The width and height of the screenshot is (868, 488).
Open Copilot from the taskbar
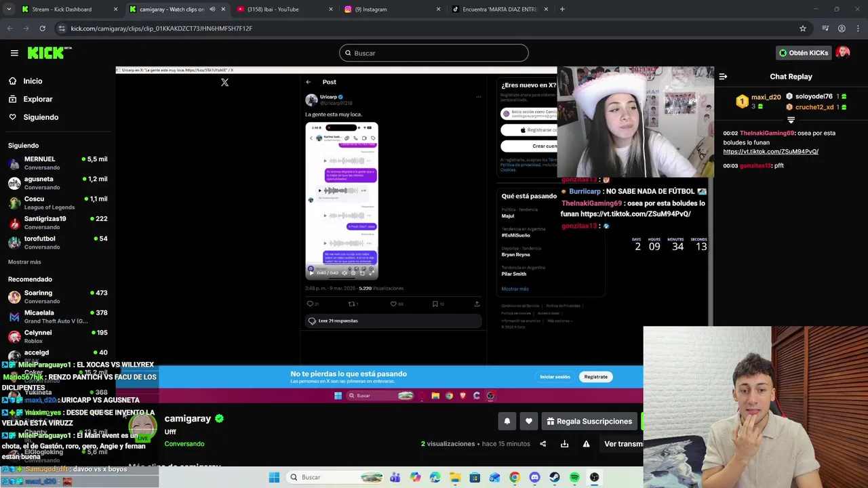415,477
